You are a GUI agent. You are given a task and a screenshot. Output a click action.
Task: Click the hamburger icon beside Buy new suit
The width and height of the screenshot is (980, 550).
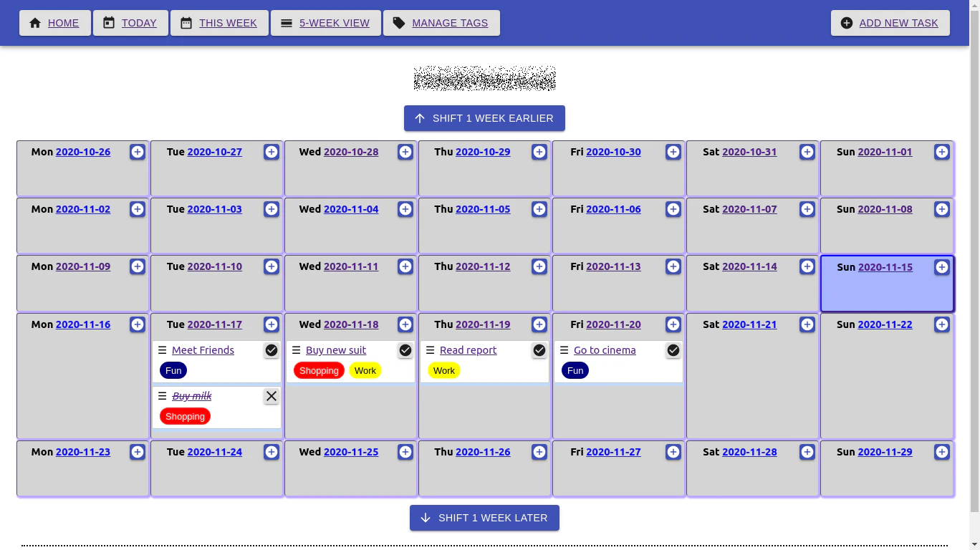(x=294, y=350)
